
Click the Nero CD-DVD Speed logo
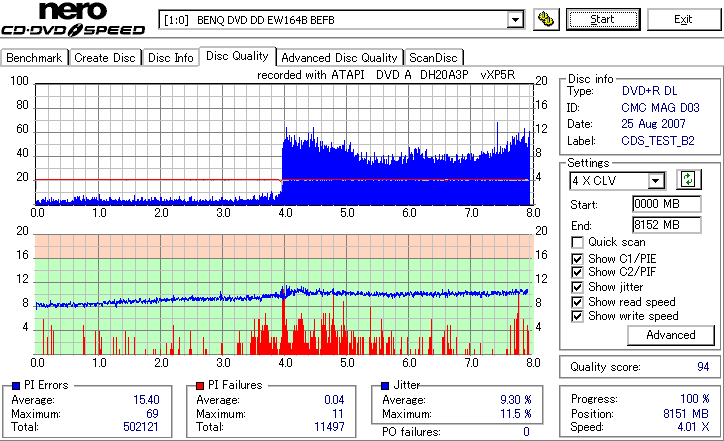click(x=73, y=19)
